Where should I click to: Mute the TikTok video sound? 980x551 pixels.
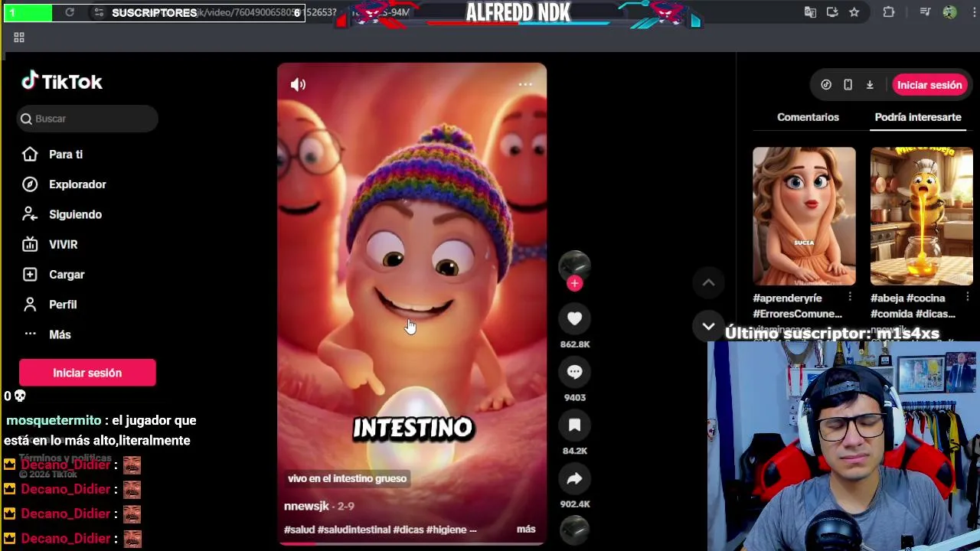(298, 85)
